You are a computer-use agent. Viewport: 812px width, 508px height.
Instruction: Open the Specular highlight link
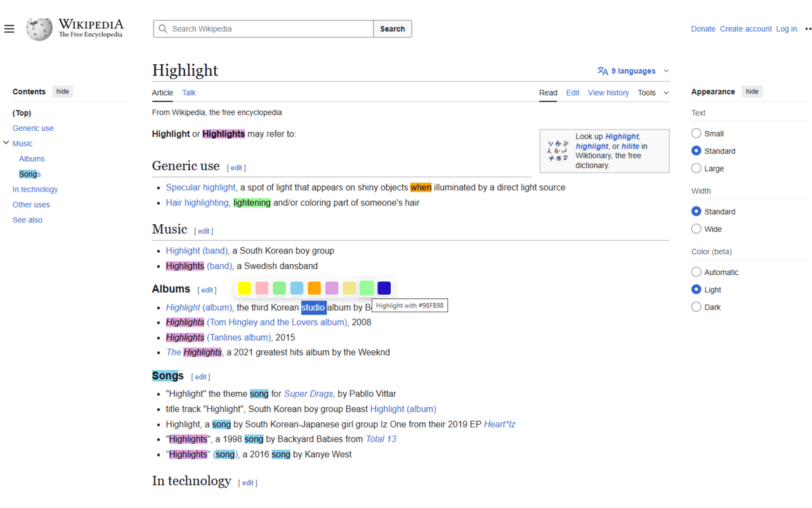point(200,187)
